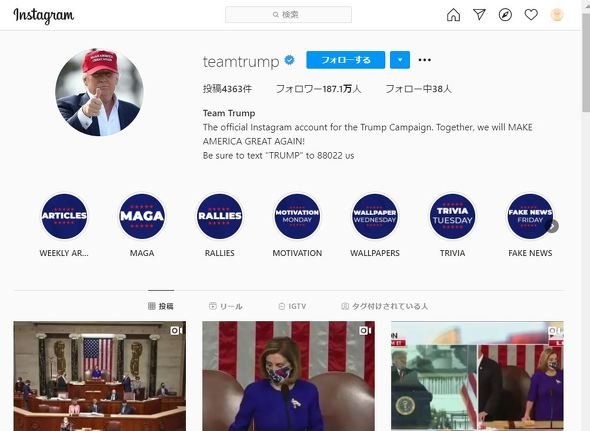Viewport: 590px width, 431px height.
Task: Open the WALLPAPER WEDNESDAY highlight
Action: tap(375, 216)
